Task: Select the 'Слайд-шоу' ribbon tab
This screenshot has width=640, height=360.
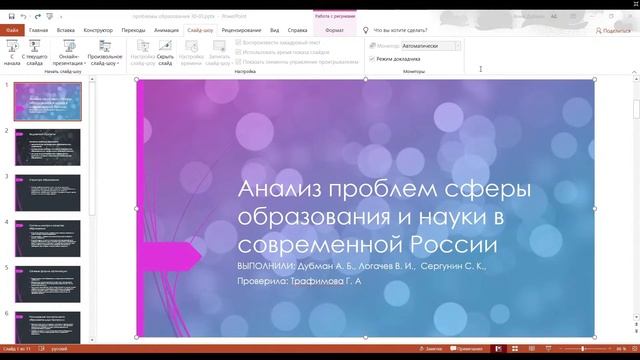Action: pyautogui.click(x=200, y=30)
